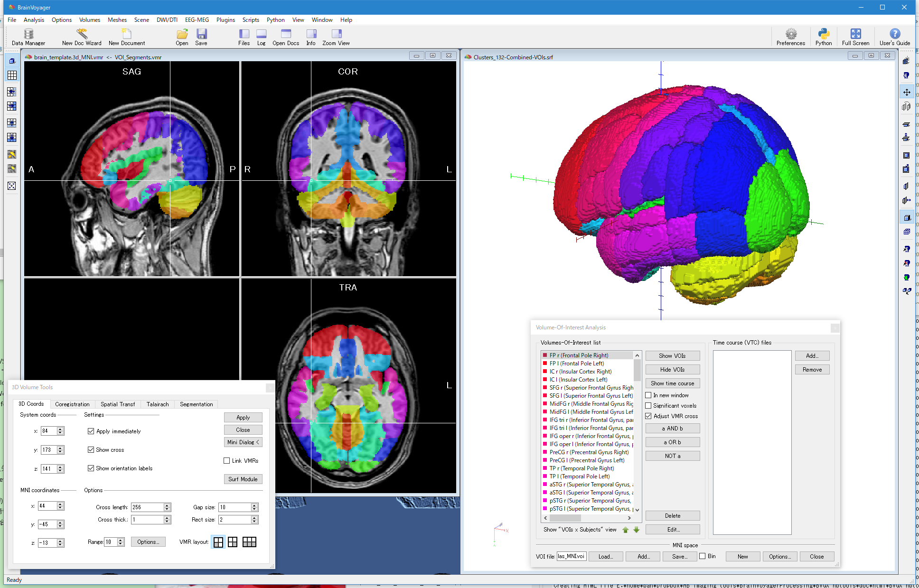This screenshot has width=919, height=588.
Task: Create a New Document
Action: tap(127, 37)
